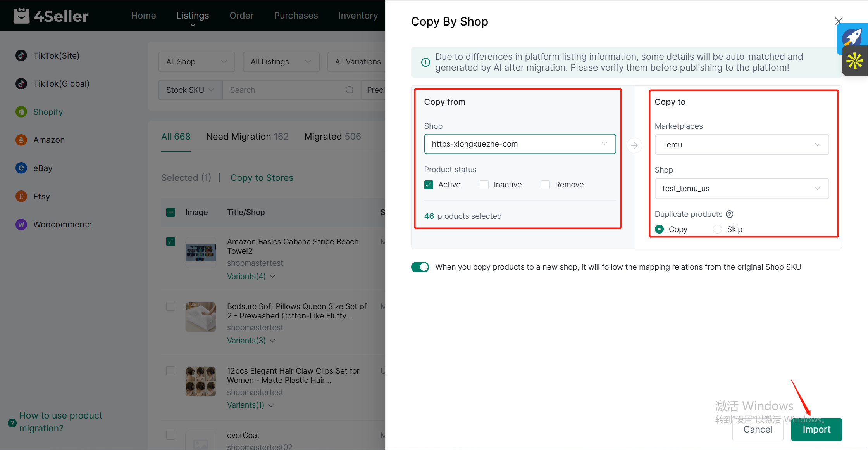Click the Import button
The height and width of the screenshot is (450, 868).
tap(816, 429)
